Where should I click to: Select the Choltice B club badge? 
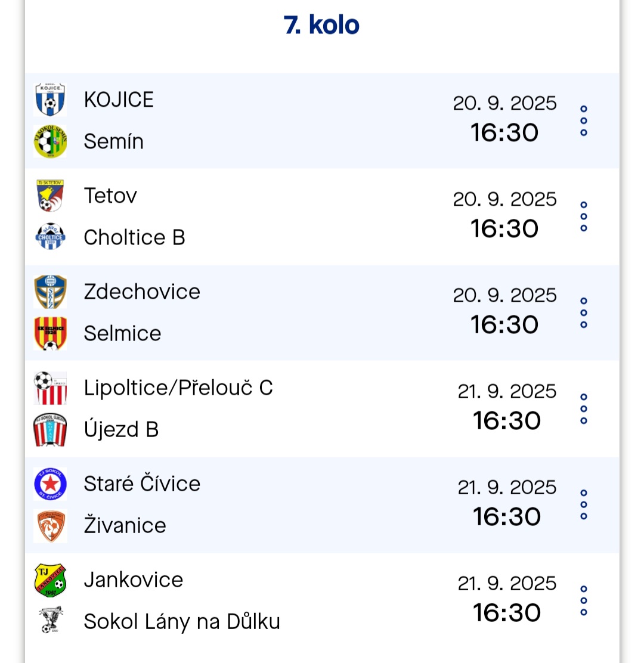pos(50,237)
